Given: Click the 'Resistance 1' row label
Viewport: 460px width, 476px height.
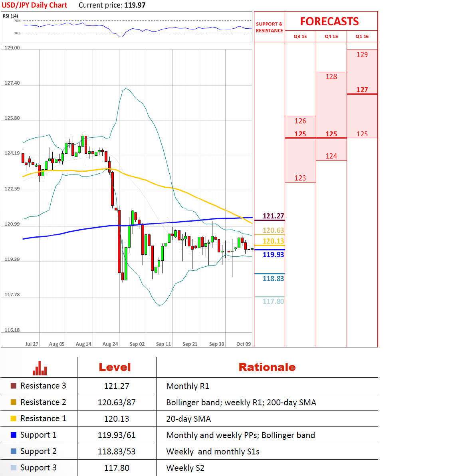Looking at the screenshot, I should tap(43, 418).
